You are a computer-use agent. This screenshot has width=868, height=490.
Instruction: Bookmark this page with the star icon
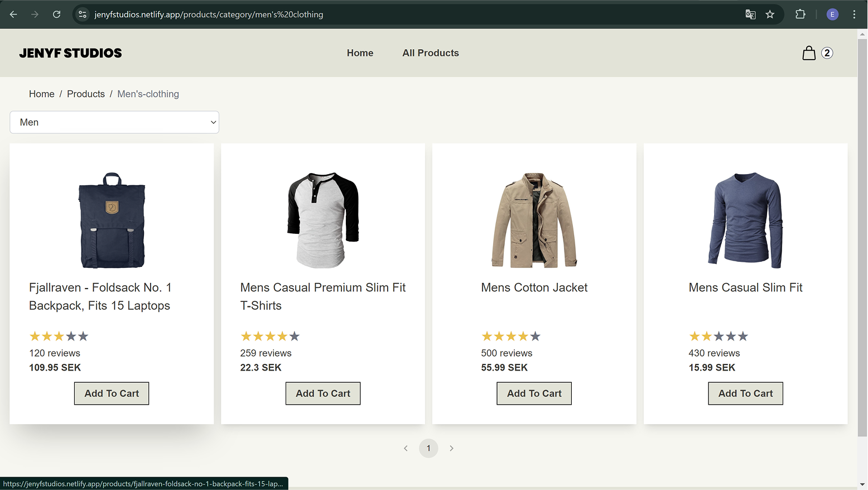pos(770,15)
